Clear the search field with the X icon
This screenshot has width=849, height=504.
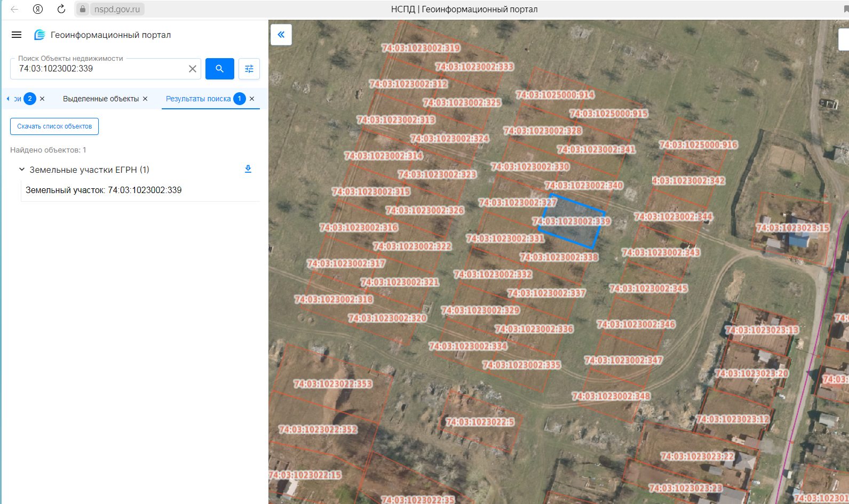[193, 69]
